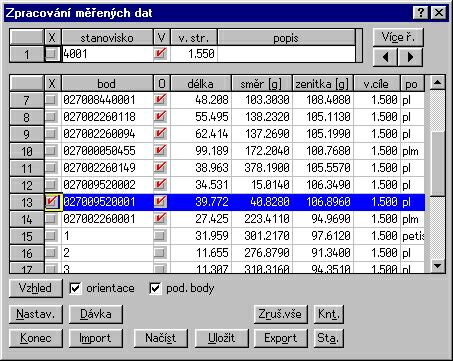Select highlighted point 027009520001

click(107, 202)
